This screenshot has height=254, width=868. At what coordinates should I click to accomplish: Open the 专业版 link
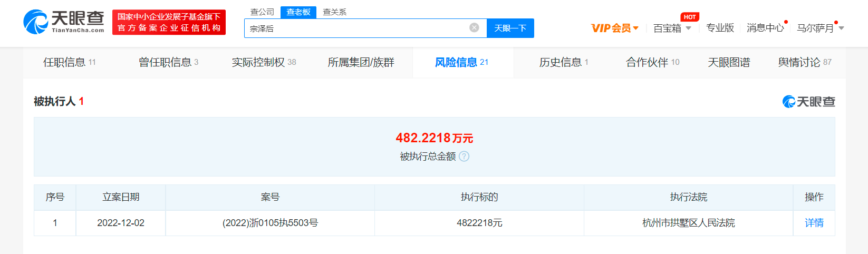point(720,28)
